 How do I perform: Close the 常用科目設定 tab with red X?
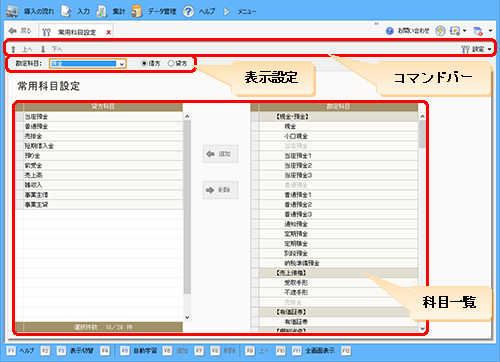click(x=108, y=32)
